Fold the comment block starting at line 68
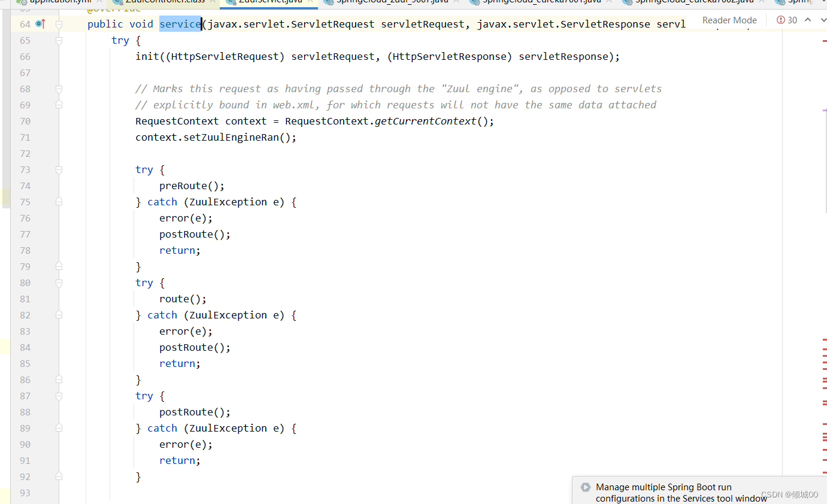The width and height of the screenshot is (827, 504). [x=59, y=89]
